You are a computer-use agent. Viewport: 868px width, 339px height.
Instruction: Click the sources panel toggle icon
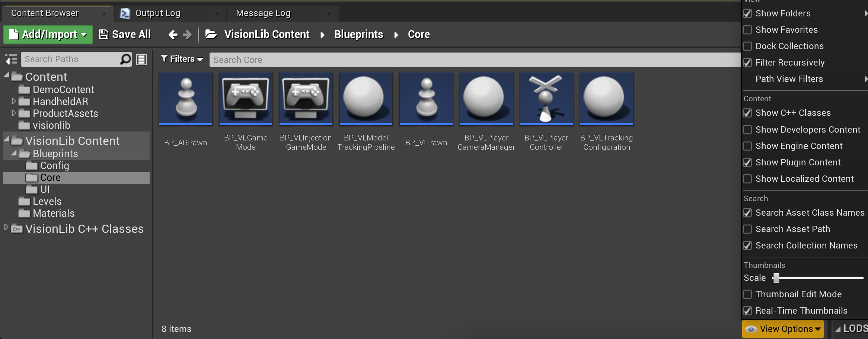pyautogui.click(x=11, y=59)
